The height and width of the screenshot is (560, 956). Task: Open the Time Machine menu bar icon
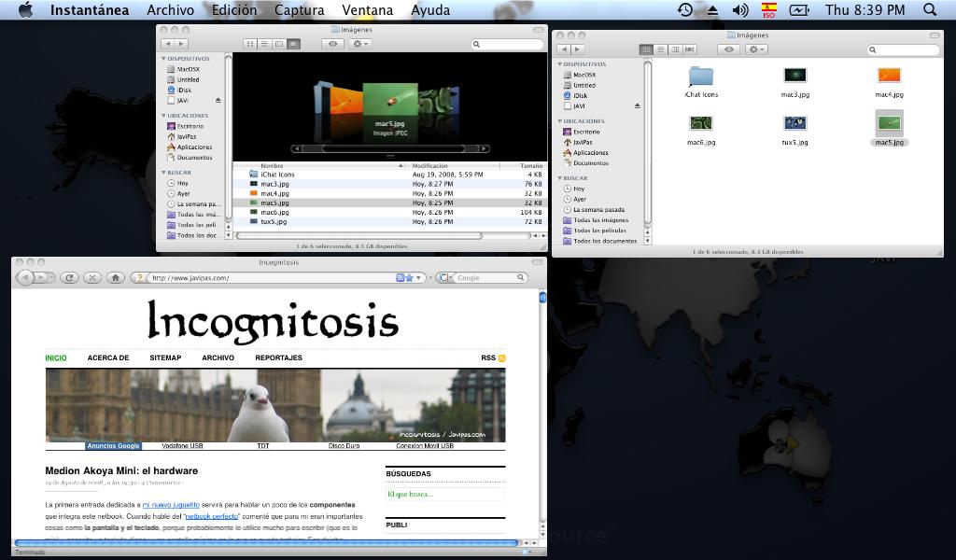[x=684, y=9]
